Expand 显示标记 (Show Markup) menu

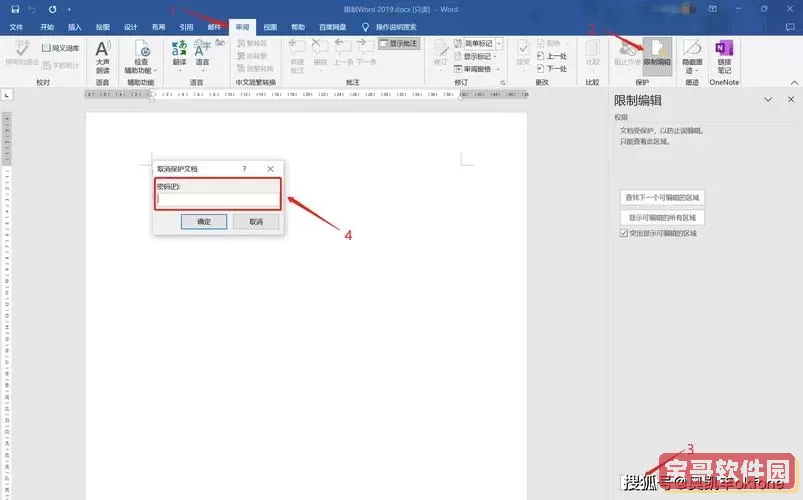(x=475, y=56)
